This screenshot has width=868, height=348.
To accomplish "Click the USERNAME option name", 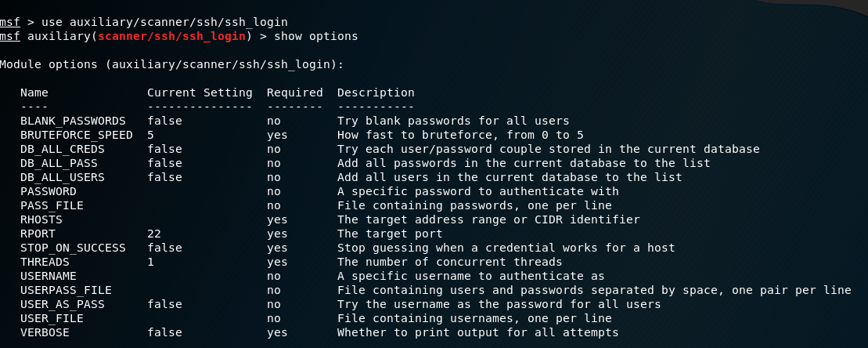I will click(x=49, y=276).
